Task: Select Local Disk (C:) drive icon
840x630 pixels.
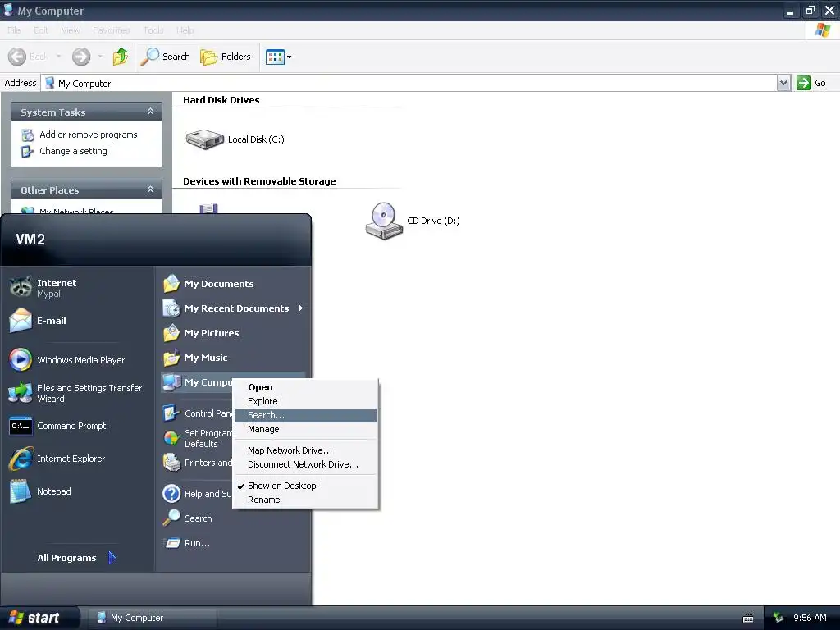Action: point(204,139)
